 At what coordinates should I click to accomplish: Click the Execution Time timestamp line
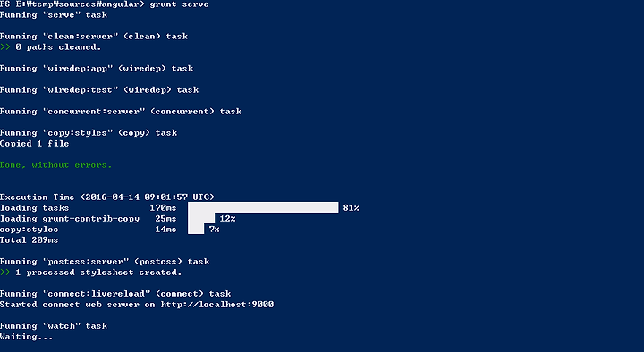pos(107,197)
